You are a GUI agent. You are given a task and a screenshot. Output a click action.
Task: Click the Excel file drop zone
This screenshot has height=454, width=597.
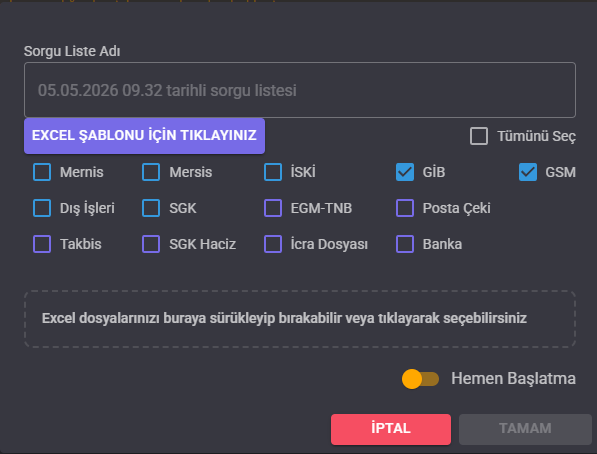tap(300, 319)
